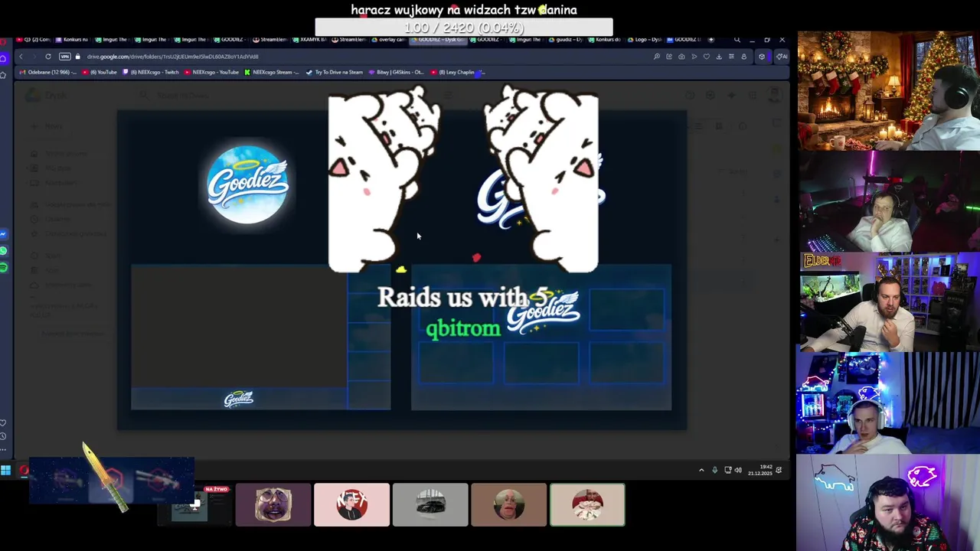980x551 pixels.
Task: Take a snapshot with the camera icon
Action: point(681,57)
